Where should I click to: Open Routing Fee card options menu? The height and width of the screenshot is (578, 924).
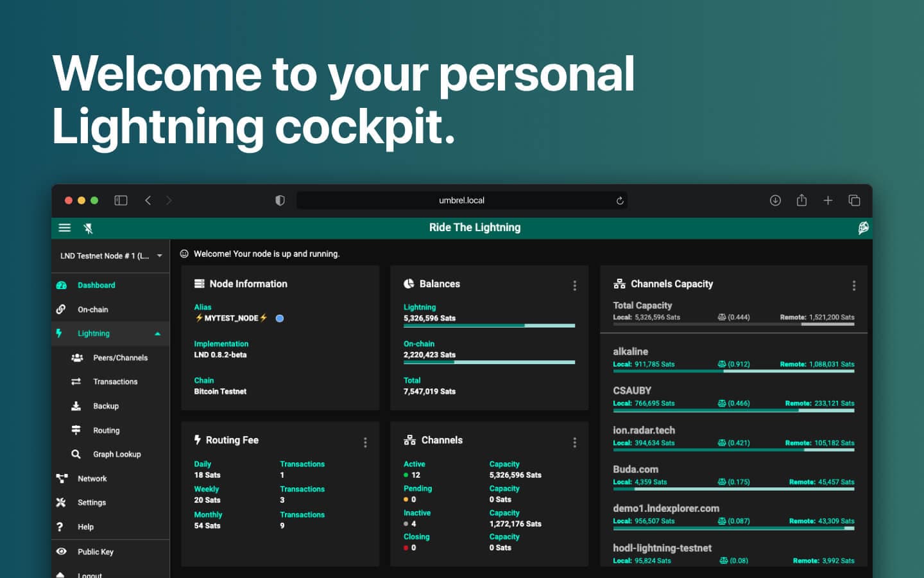tap(365, 442)
